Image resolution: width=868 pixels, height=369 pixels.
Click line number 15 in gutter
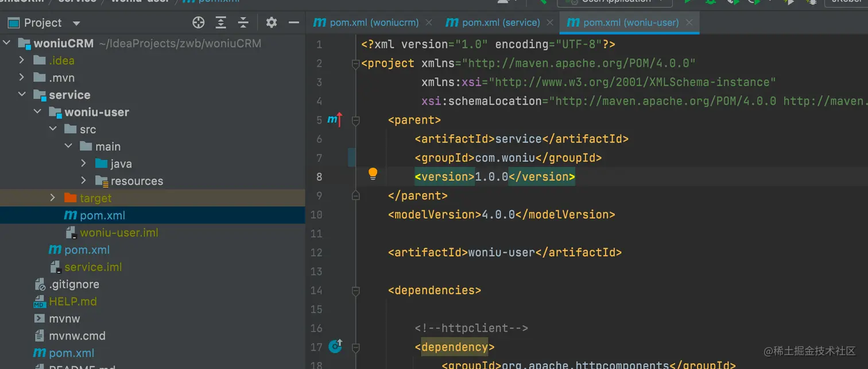pyautogui.click(x=316, y=309)
